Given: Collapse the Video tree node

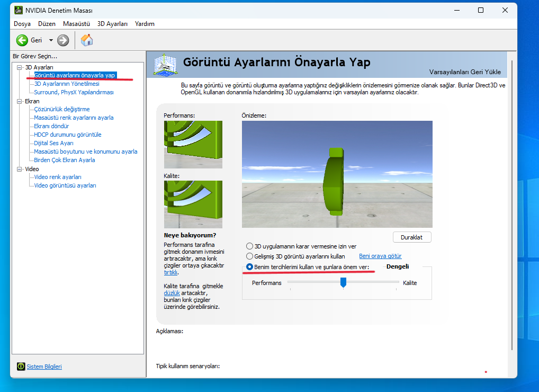Looking at the screenshot, I should (20, 169).
